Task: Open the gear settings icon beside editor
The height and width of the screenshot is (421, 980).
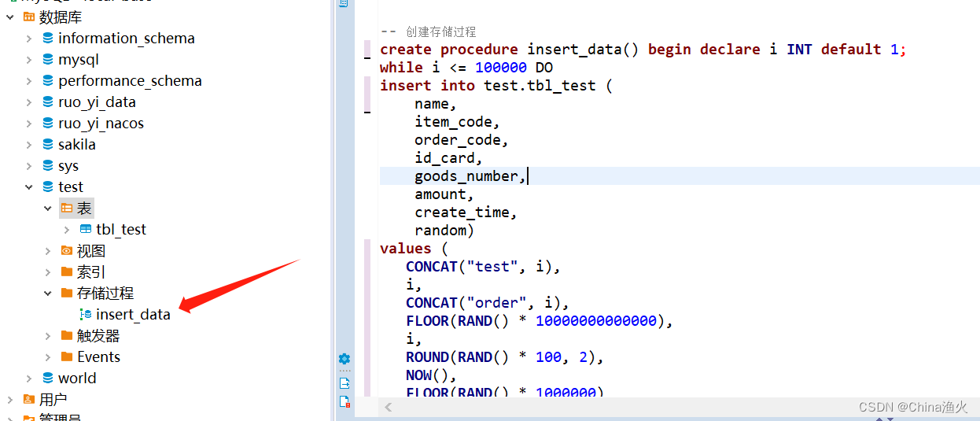Action: point(344,359)
